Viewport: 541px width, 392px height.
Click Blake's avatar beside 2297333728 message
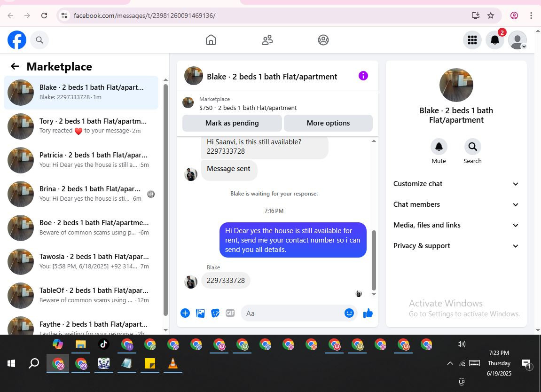[x=190, y=282]
